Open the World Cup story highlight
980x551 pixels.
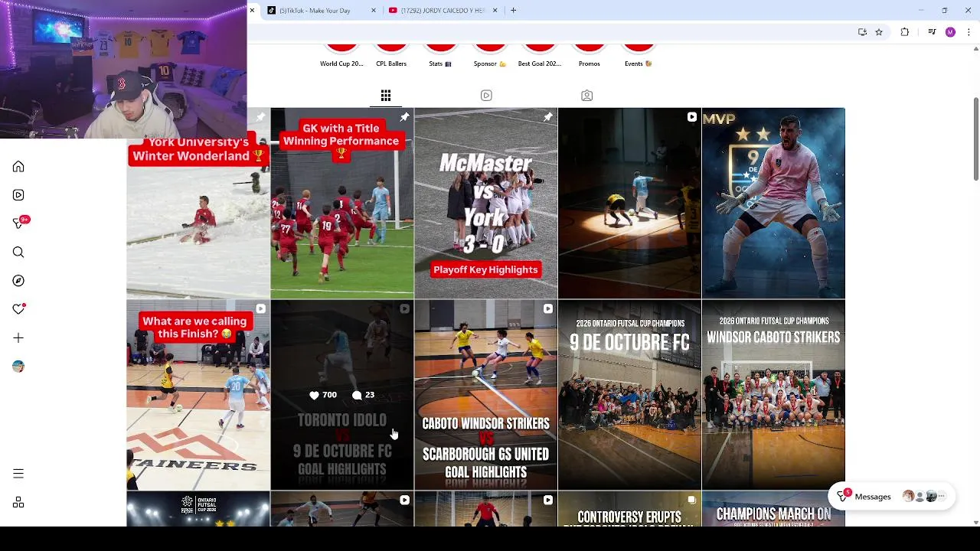pos(341,56)
